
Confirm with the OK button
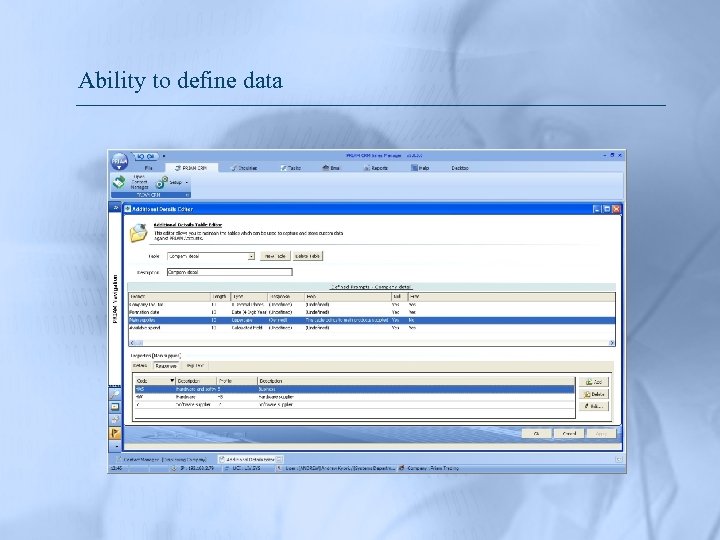point(536,433)
